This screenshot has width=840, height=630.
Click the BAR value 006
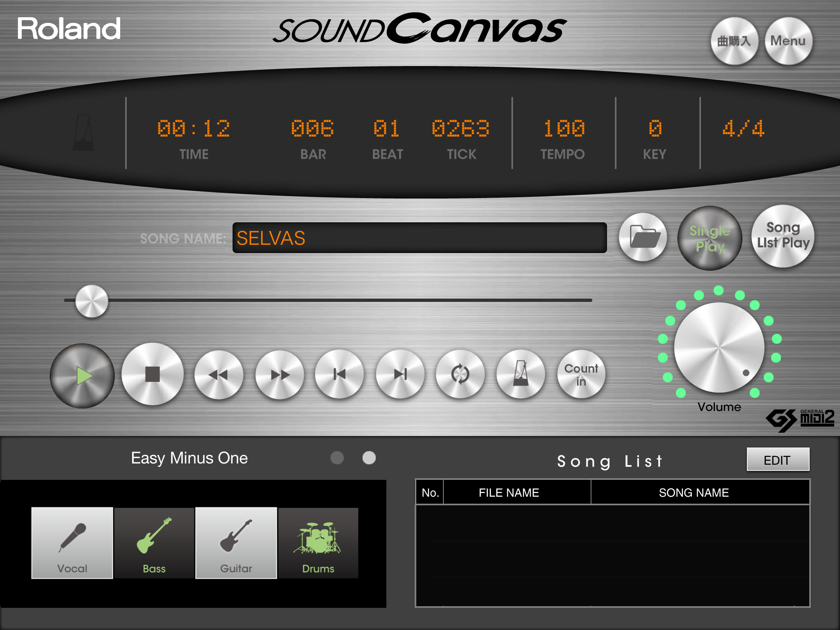313,129
